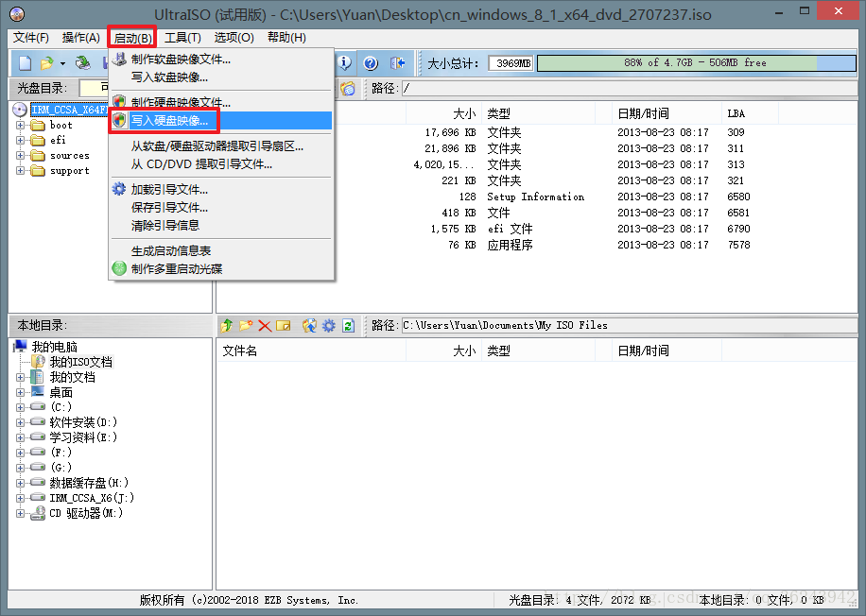Click the blue question mark help icon
The height and width of the screenshot is (616, 866).
pos(371,63)
